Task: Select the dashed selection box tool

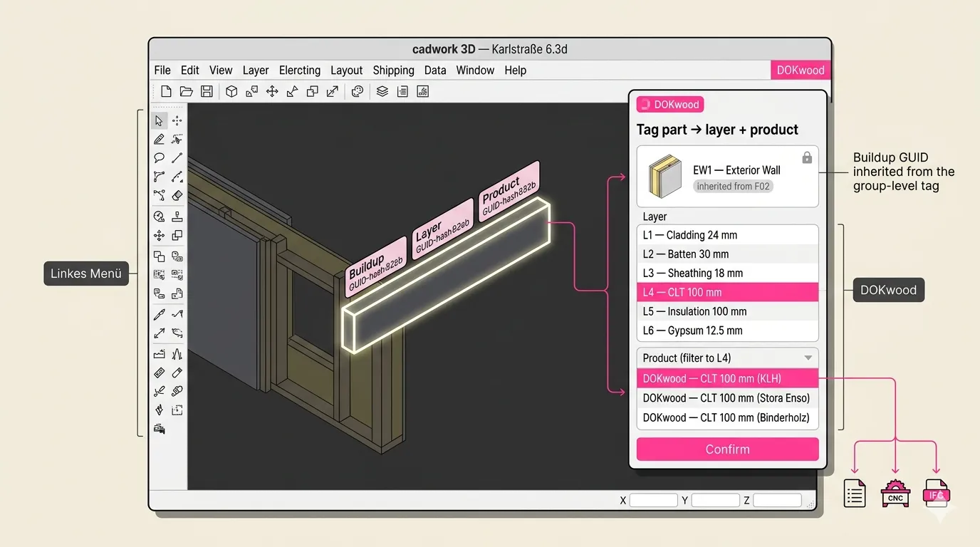Action: [x=177, y=410]
